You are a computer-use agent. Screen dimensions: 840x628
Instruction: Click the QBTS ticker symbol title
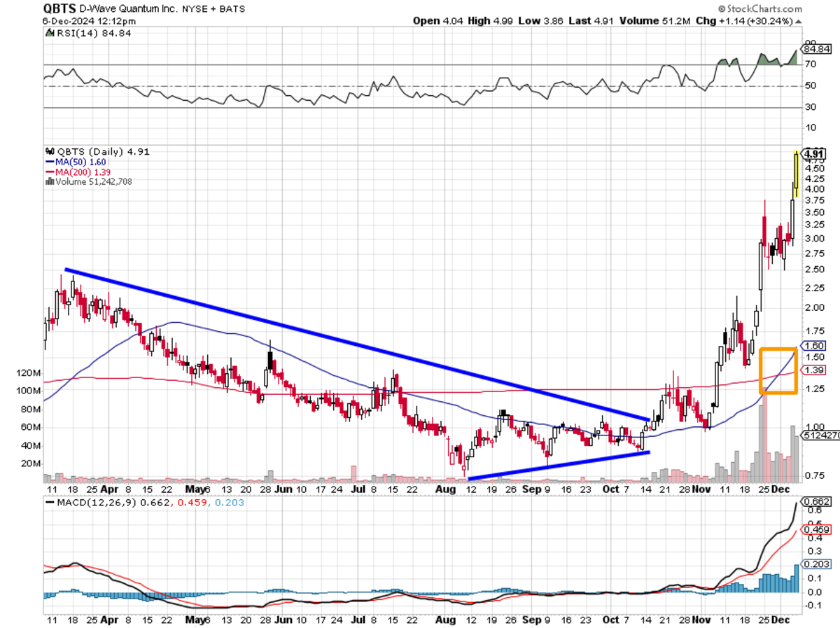tap(61, 8)
